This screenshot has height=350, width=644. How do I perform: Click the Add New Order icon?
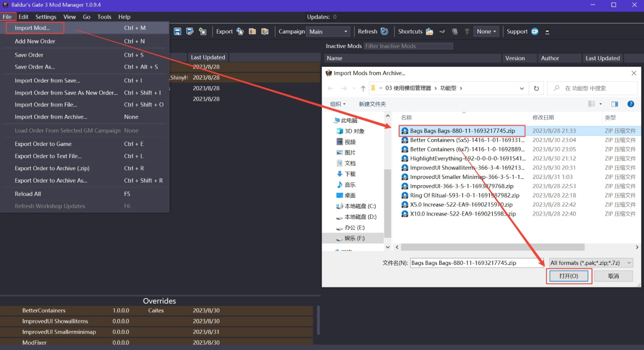point(203,31)
